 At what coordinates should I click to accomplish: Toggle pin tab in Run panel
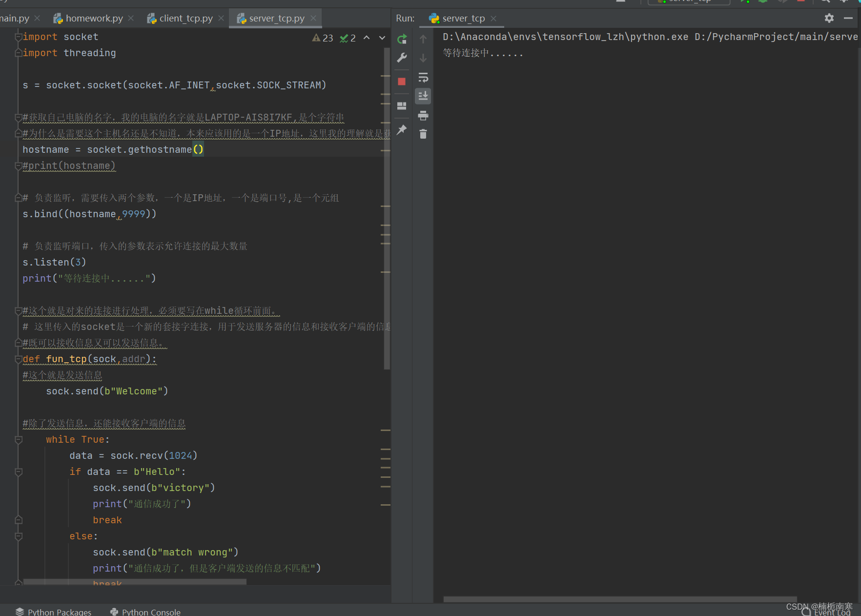click(402, 129)
